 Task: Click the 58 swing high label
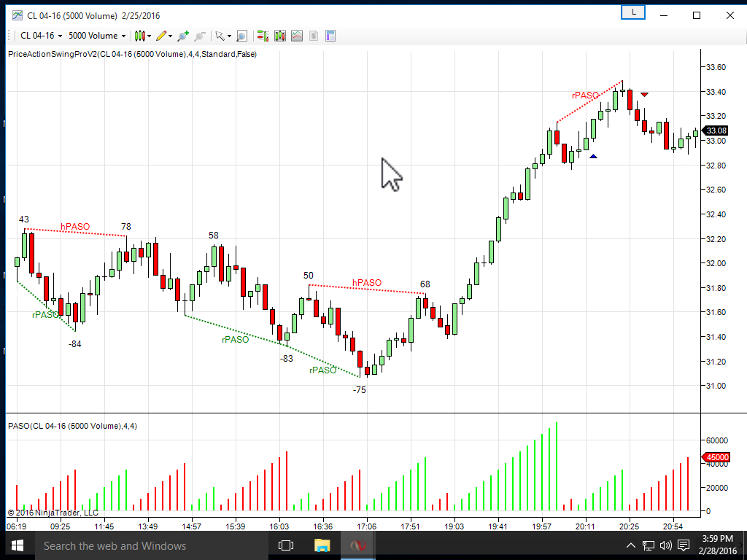[x=214, y=236]
